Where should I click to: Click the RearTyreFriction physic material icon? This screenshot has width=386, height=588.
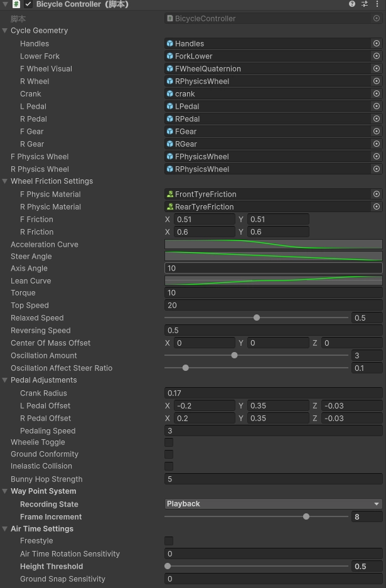[x=170, y=206]
